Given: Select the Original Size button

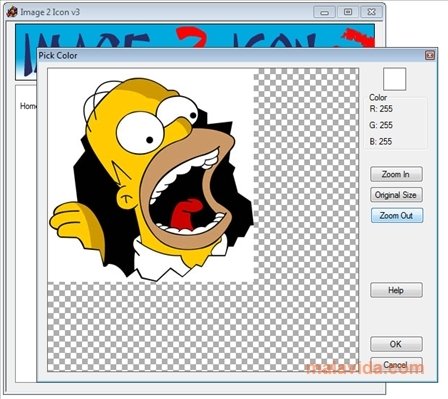Looking at the screenshot, I should tap(396, 195).
